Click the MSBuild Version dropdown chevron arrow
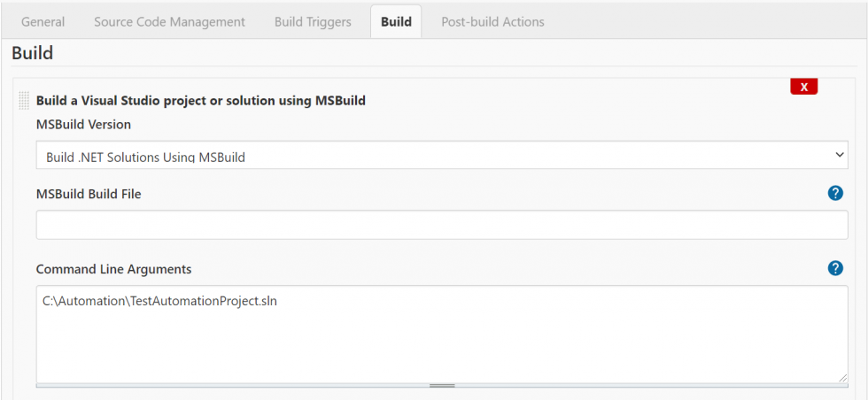Viewport: 868px width, 400px height. pos(840,155)
